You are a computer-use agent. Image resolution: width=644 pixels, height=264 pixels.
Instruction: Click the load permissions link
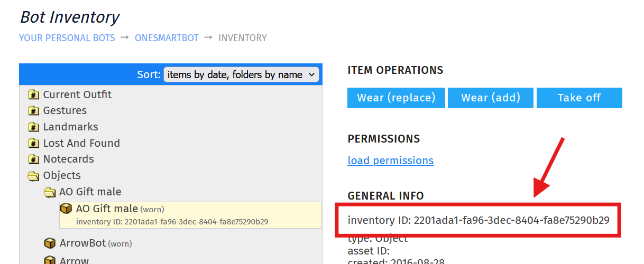[x=390, y=161]
